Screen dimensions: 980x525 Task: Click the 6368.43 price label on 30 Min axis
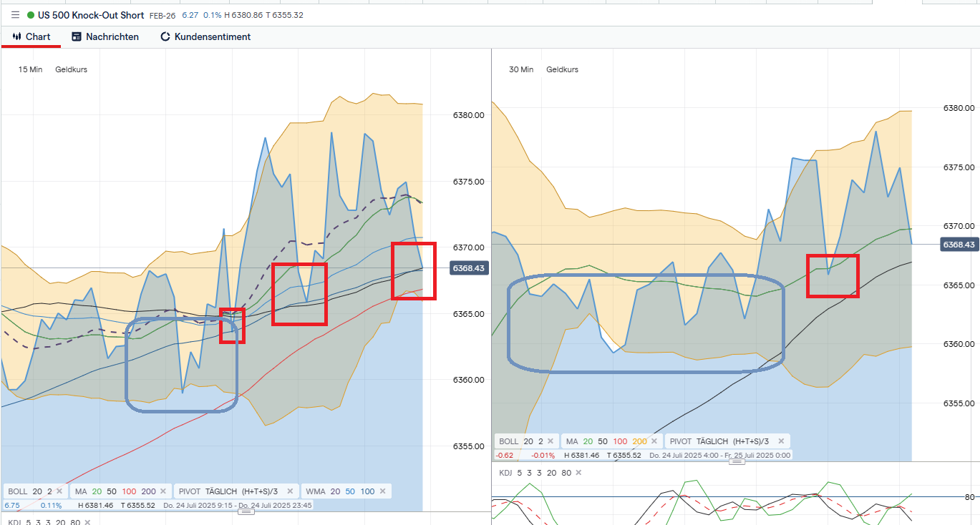(x=960, y=245)
